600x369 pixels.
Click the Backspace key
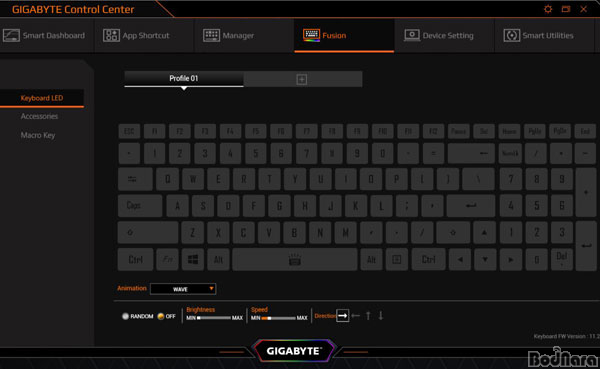(x=471, y=153)
